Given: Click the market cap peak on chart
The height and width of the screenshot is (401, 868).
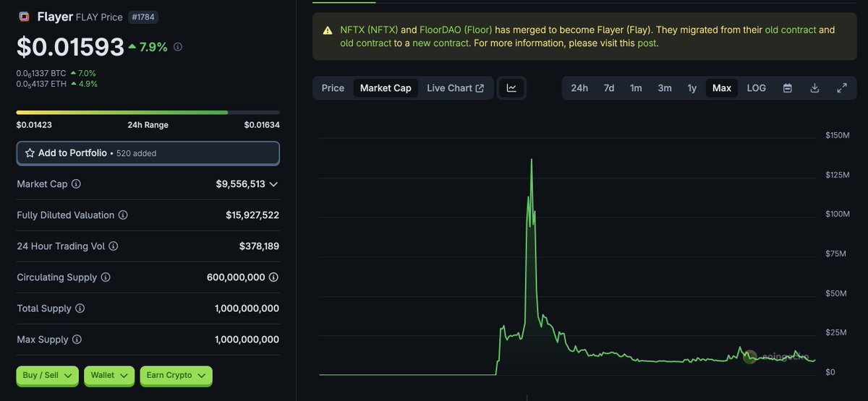Looking at the screenshot, I should pos(532,160).
